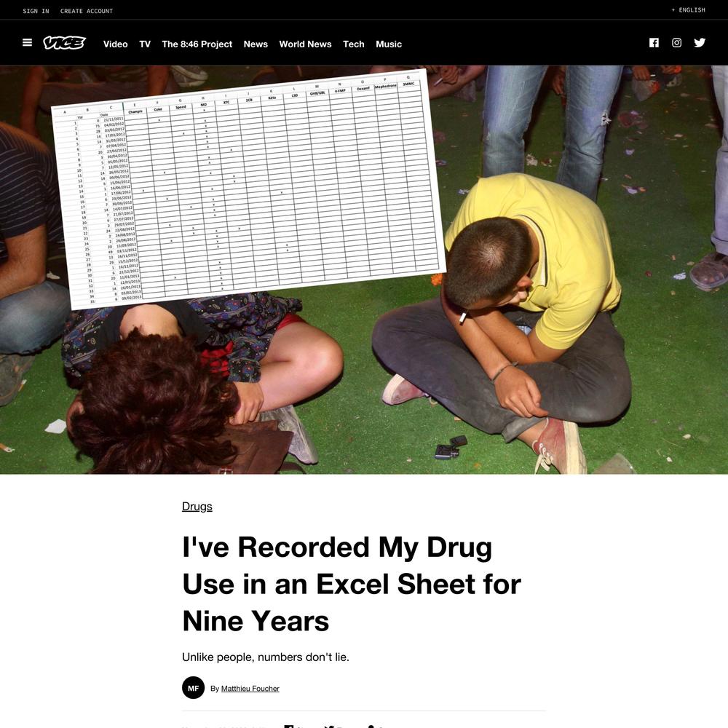728x728 pixels.
Task: Click the article headline text
Action: 352,584
